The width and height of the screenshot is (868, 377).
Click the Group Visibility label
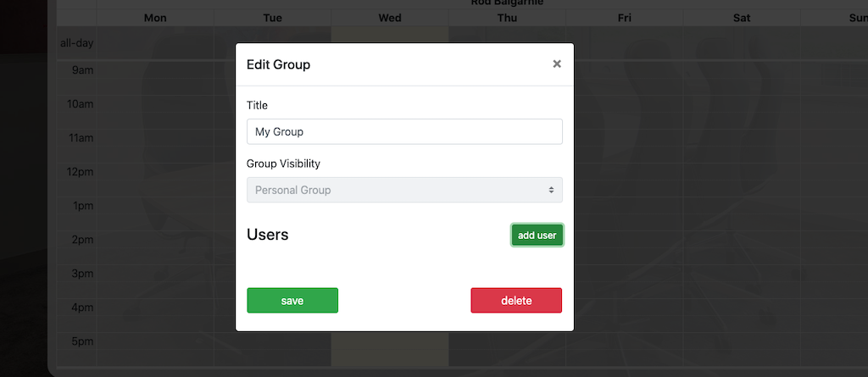click(x=283, y=164)
